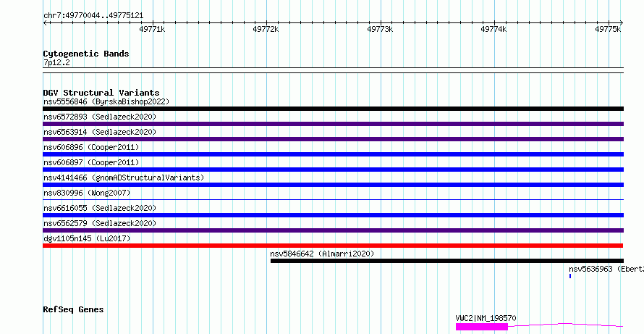Open the nsv606896 (Cooper2011) variant label
The height and width of the screenshot is (334, 644).
(x=91, y=147)
